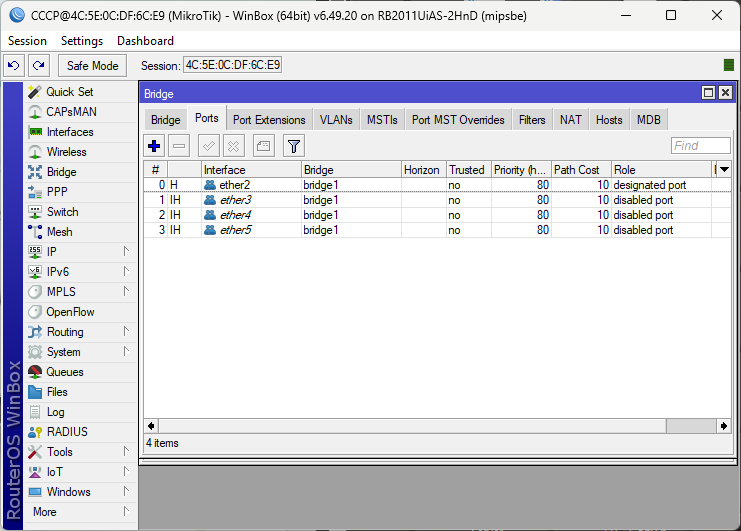
Task: Sort by Interface column header
Action: [251, 170]
